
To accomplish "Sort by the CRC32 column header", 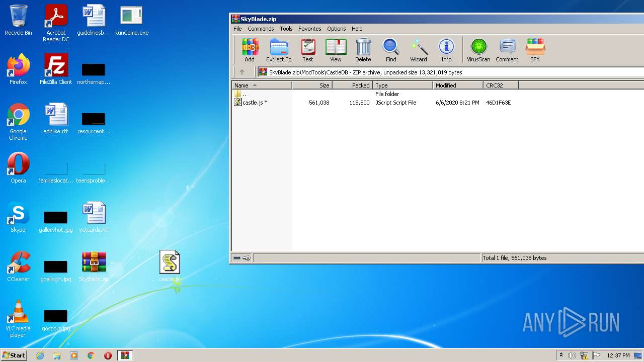I will point(501,85).
